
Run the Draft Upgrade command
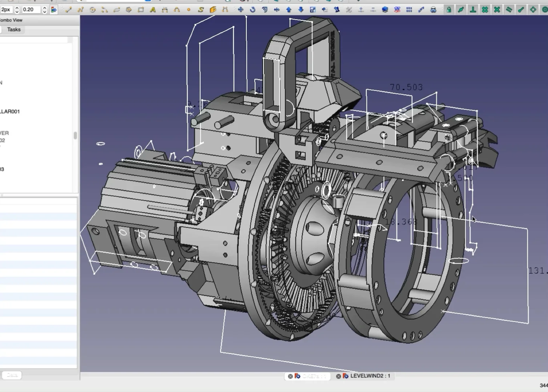289,9
